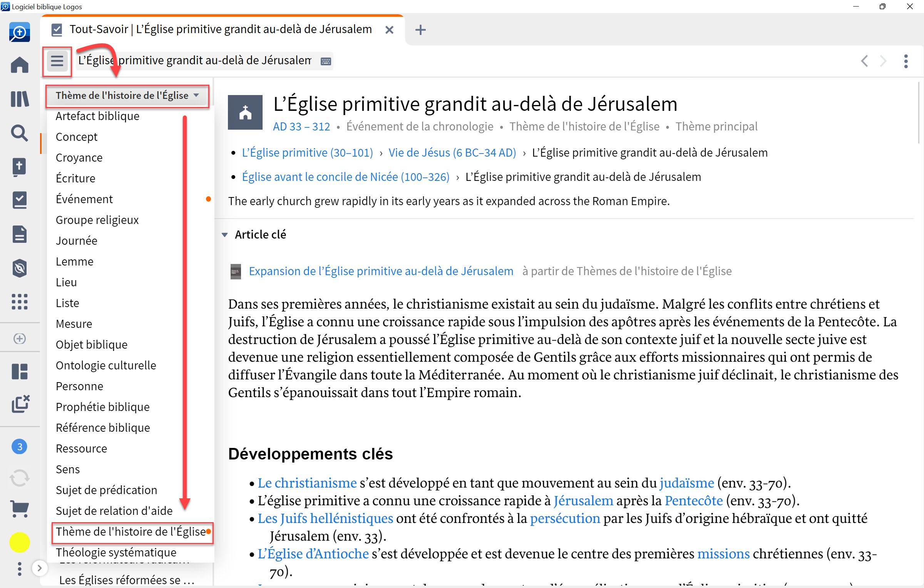Open the Logos search-plus app icon
The width and height of the screenshot is (924, 588).
19,32
